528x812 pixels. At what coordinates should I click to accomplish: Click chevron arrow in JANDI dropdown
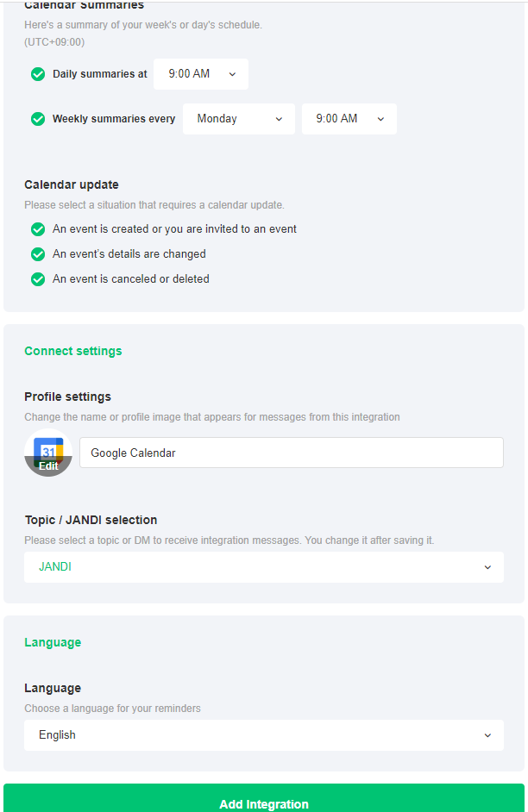pos(487,567)
